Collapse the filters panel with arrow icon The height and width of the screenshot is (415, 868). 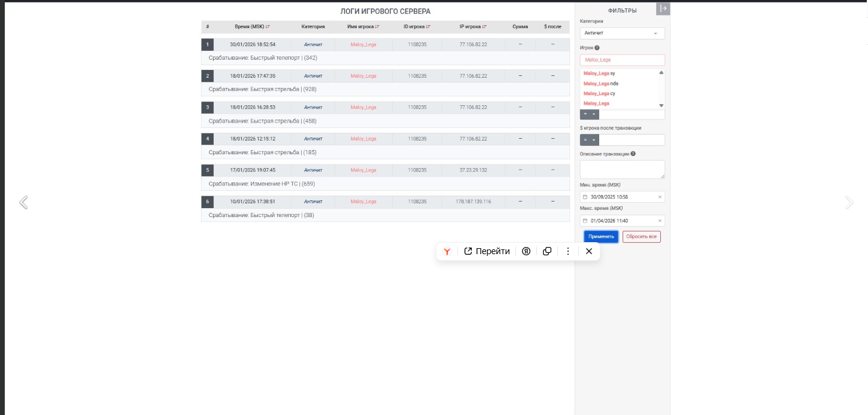[663, 8]
